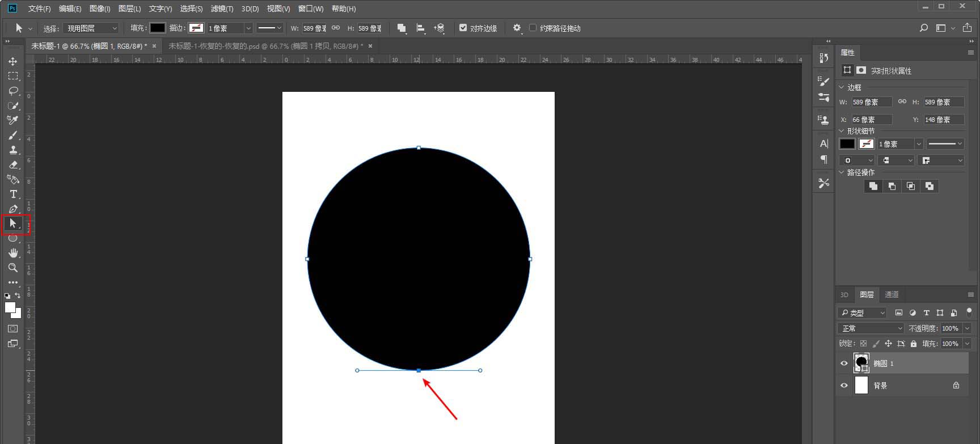
Task: Open the 窗口(W) menu
Action: pyautogui.click(x=311, y=9)
